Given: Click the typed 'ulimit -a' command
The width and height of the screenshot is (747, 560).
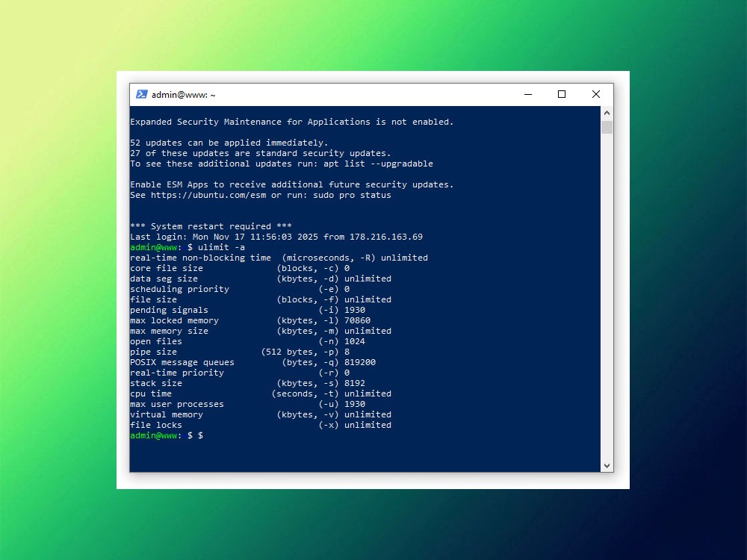Looking at the screenshot, I should [x=221, y=247].
